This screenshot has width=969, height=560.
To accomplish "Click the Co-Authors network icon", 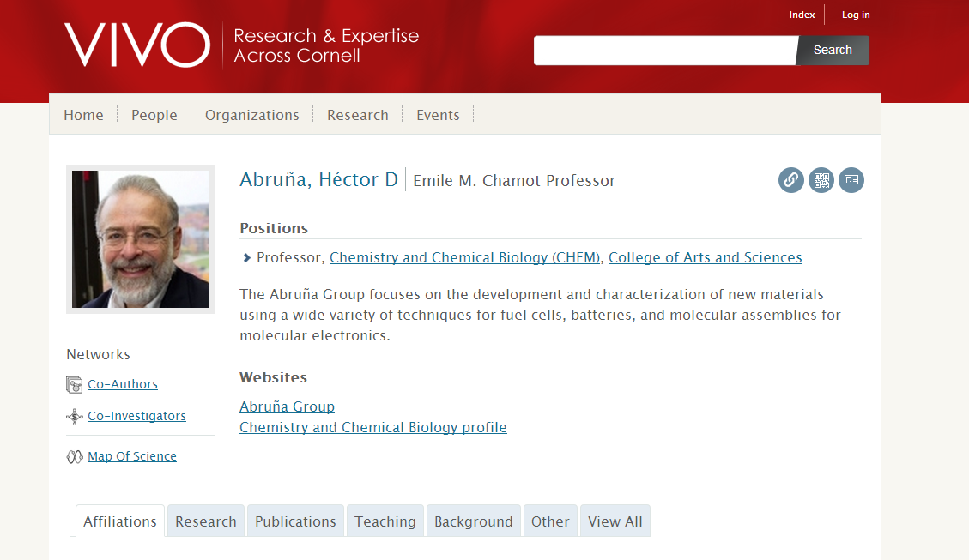I will (74, 385).
